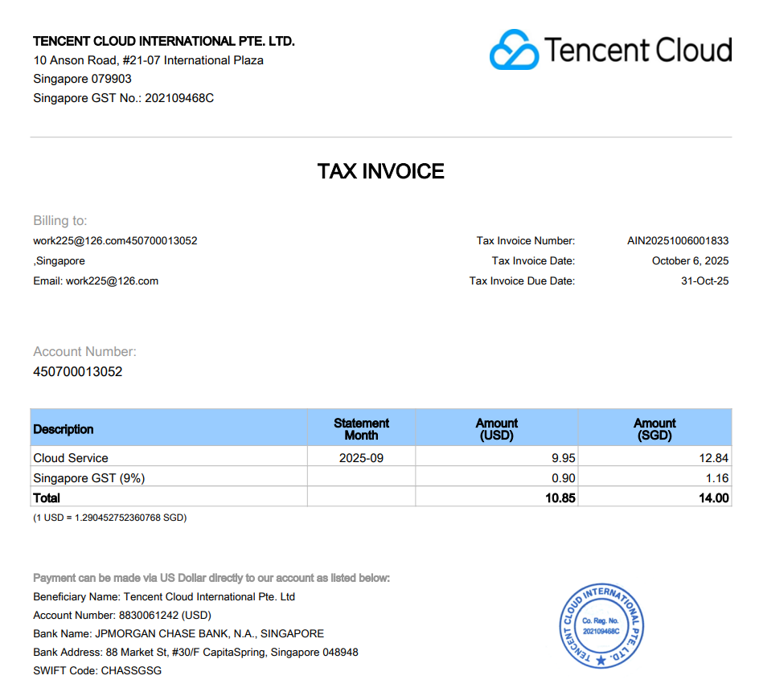Select the due date 31-Oct-25
The width and height of the screenshot is (759, 700).
click(x=705, y=281)
